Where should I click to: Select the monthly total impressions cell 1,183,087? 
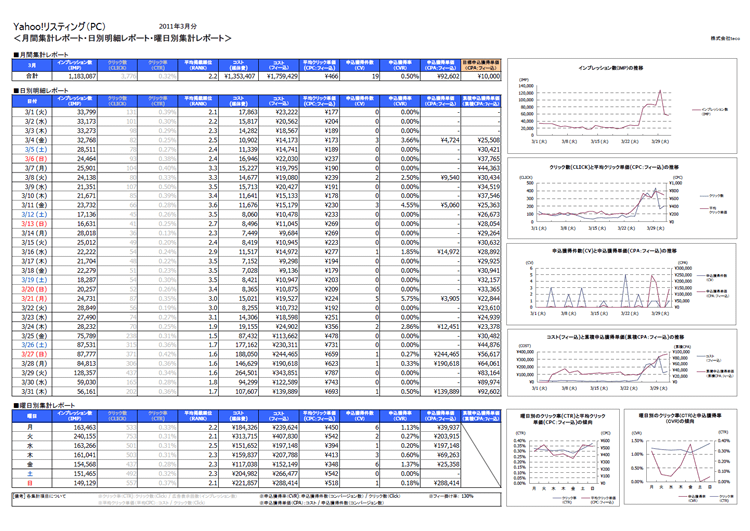75,76
